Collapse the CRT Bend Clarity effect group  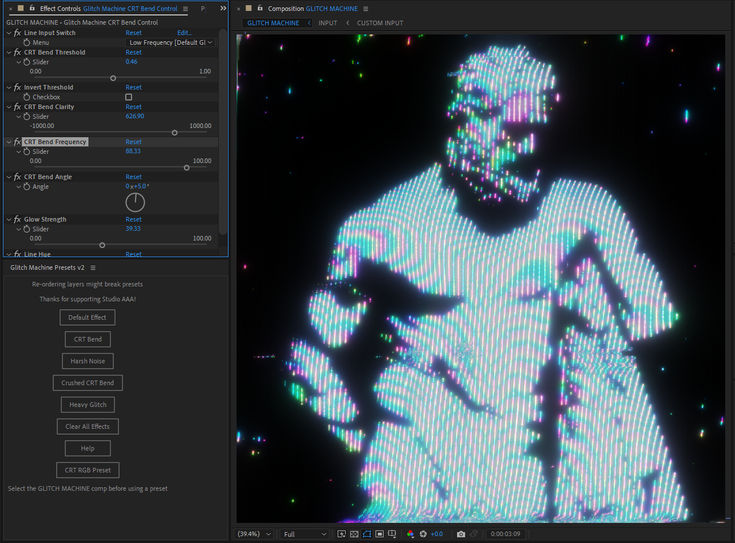9,107
